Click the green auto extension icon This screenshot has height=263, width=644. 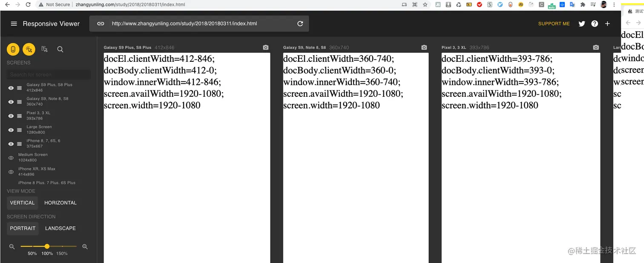[x=552, y=5]
